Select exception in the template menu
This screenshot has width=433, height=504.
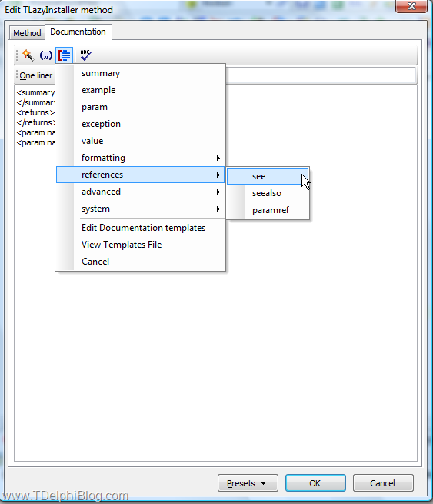(x=140, y=124)
